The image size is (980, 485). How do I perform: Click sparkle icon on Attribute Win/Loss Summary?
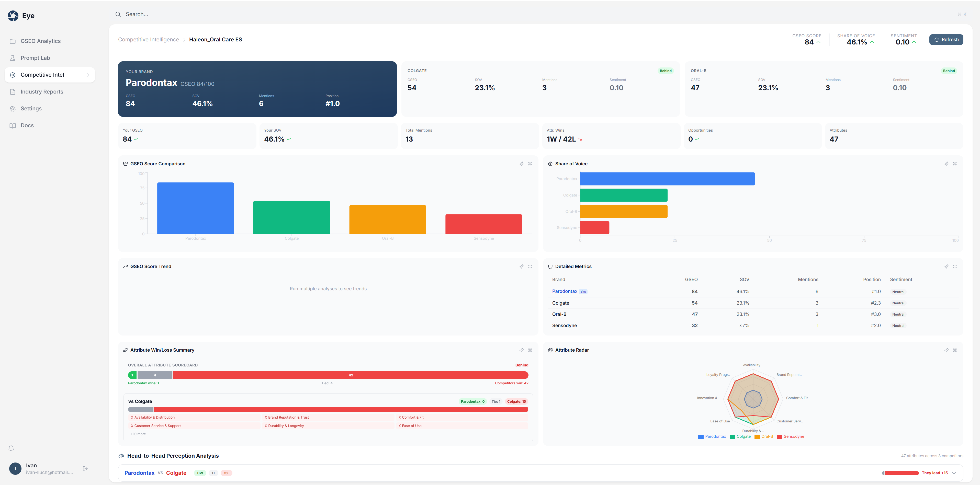click(521, 350)
